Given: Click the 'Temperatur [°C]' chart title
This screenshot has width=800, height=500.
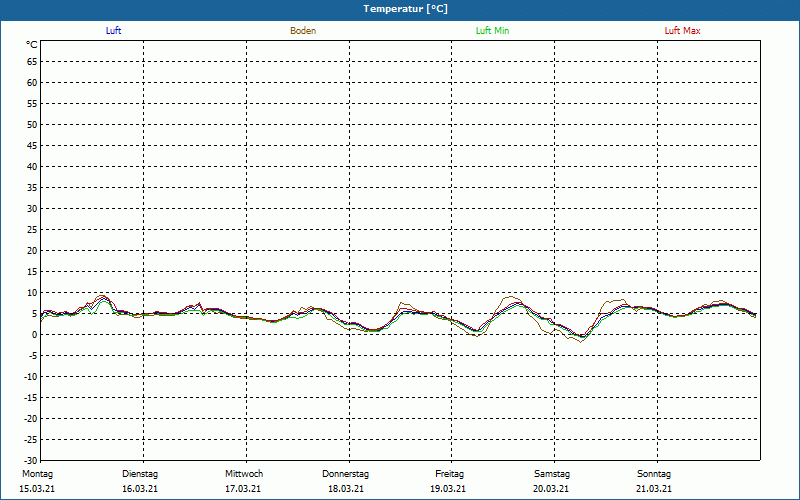Looking at the screenshot, I should 406,9.
